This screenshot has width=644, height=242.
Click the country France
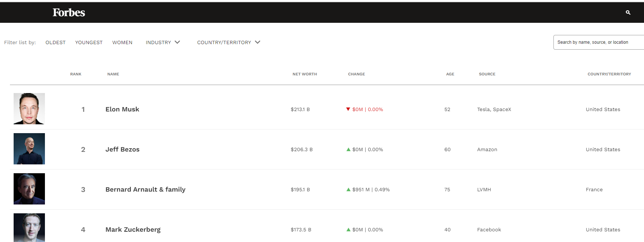point(594,189)
